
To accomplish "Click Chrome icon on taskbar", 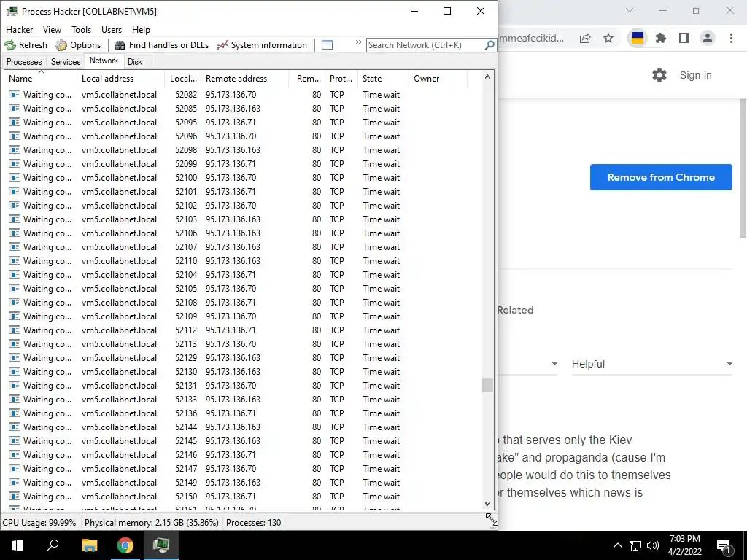I will pos(125,545).
